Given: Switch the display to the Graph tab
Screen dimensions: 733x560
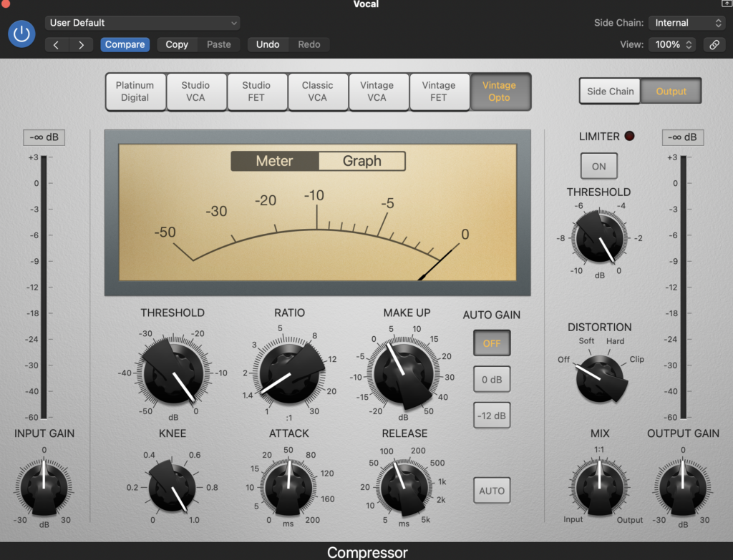Looking at the screenshot, I should click(361, 161).
